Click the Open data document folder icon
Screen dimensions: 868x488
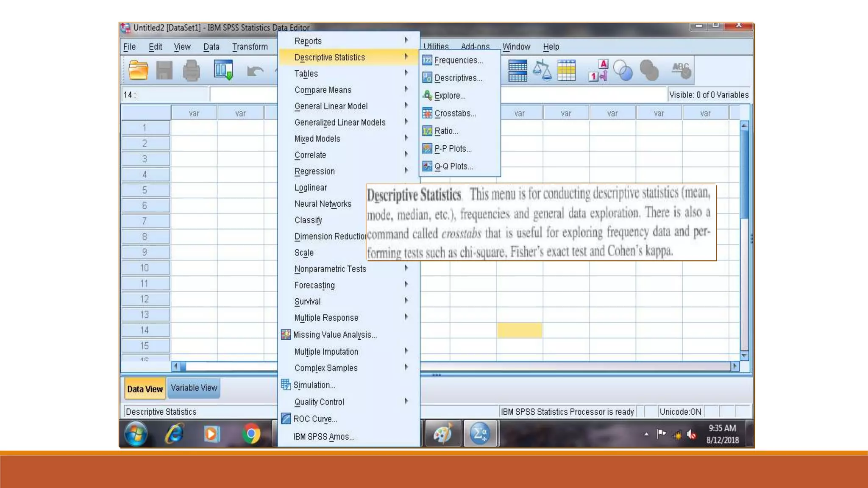(138, 70)
